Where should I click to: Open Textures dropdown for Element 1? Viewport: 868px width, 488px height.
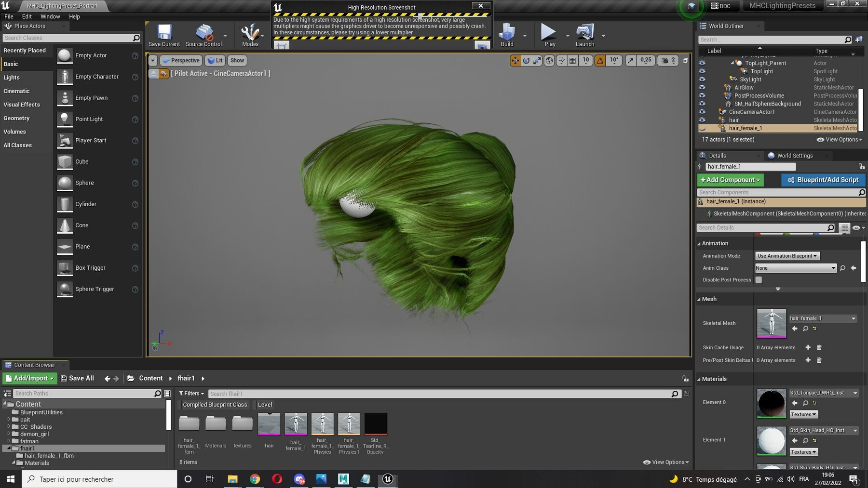[803, 452]
